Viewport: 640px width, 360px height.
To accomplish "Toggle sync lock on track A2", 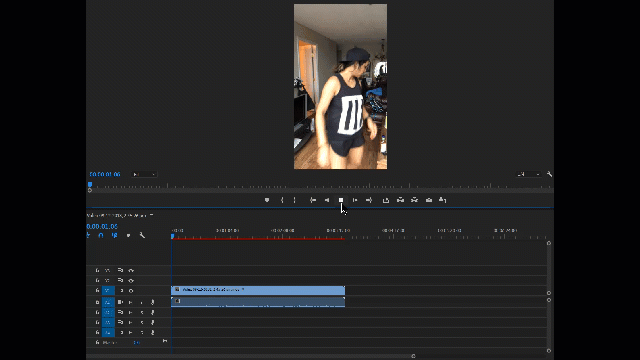I will [x=120, y=313].
